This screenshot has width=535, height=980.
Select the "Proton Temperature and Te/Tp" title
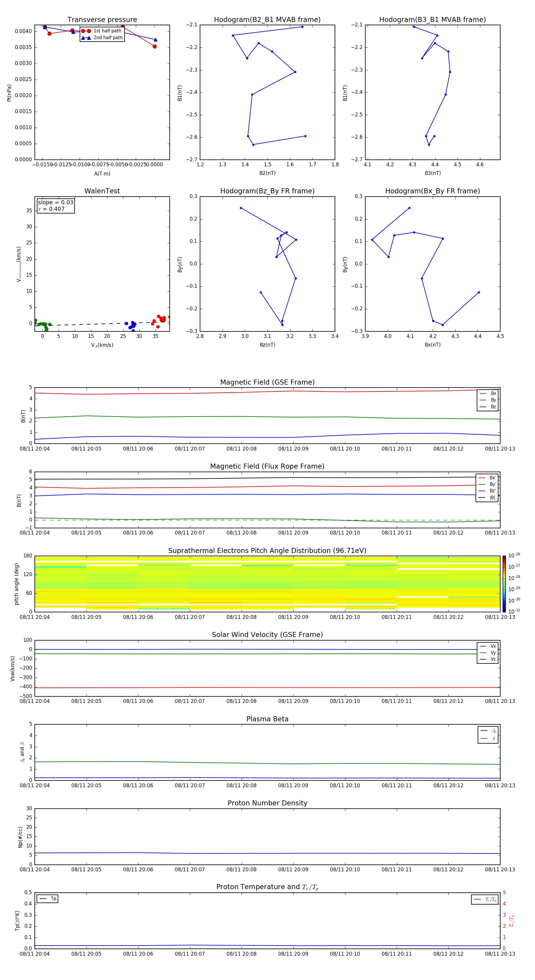coord(267,887)
